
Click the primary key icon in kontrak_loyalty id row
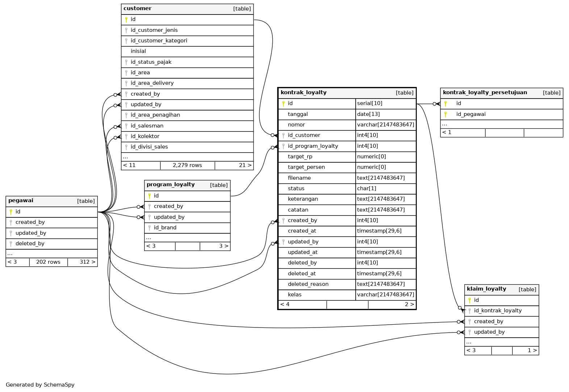pos(283,104)
